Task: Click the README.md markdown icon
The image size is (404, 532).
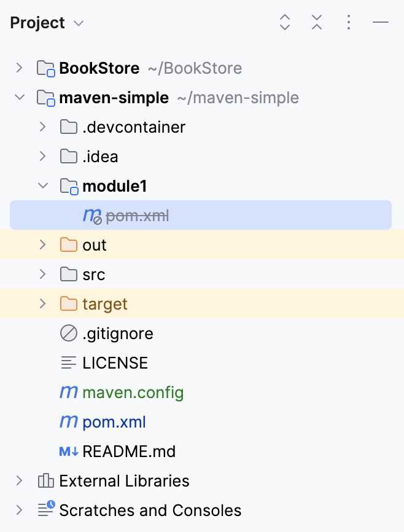Action: [x=68, y=451]
